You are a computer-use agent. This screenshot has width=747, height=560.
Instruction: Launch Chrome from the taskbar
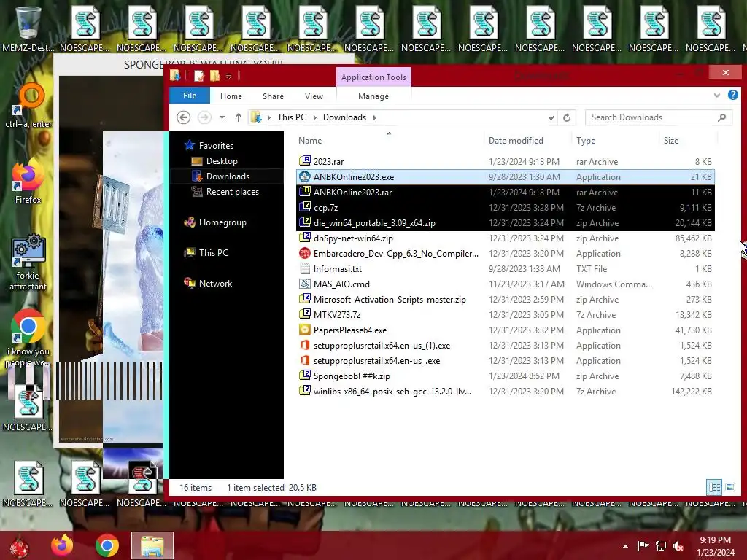(x=107, y=545)
